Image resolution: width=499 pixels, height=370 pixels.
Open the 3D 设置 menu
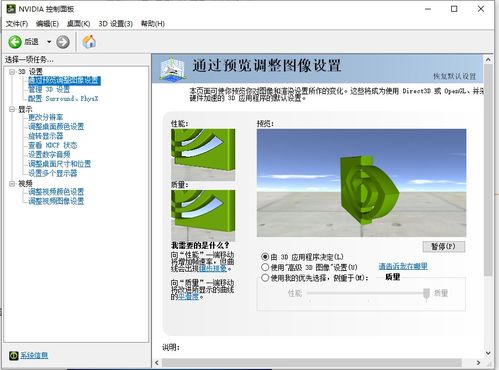pos(115,24)
